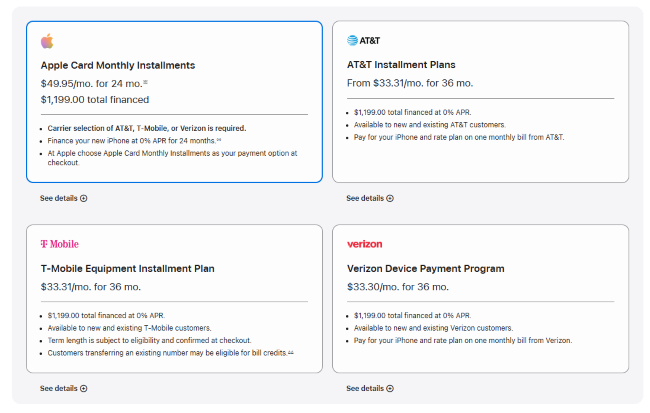650x413 pixels.
Task: Click 'monthly bill from Verizon' bullet
Action: [x=463, y=340]
